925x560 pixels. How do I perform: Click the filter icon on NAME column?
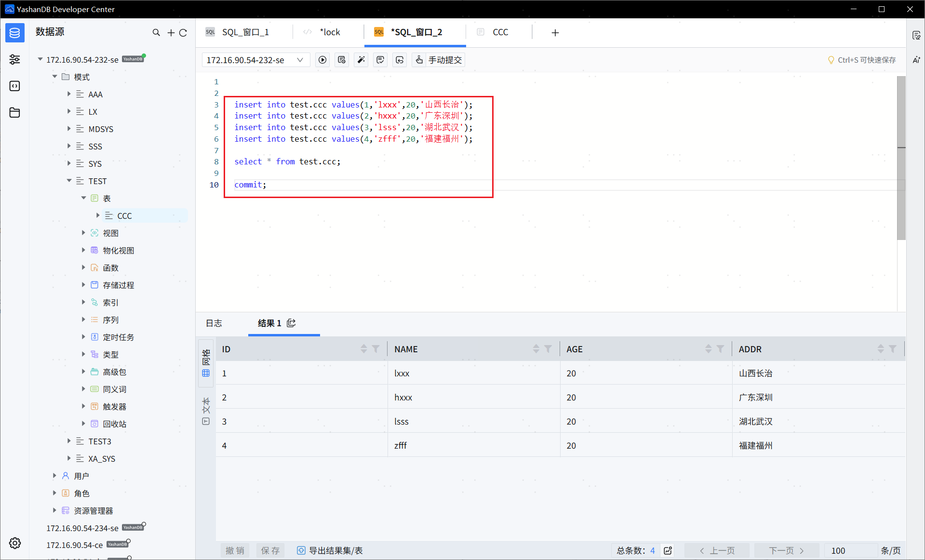point(548,349)
